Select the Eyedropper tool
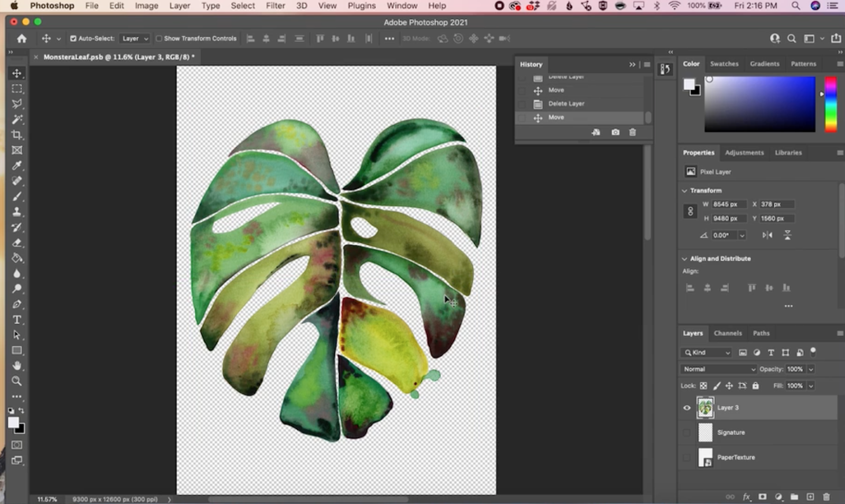Screen dimensions: 845x504 (17, 166)
